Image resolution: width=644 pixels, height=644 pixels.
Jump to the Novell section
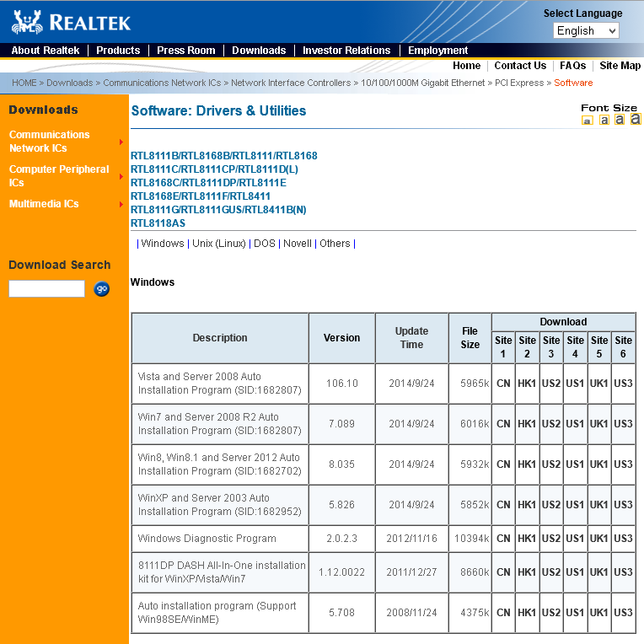298,244
